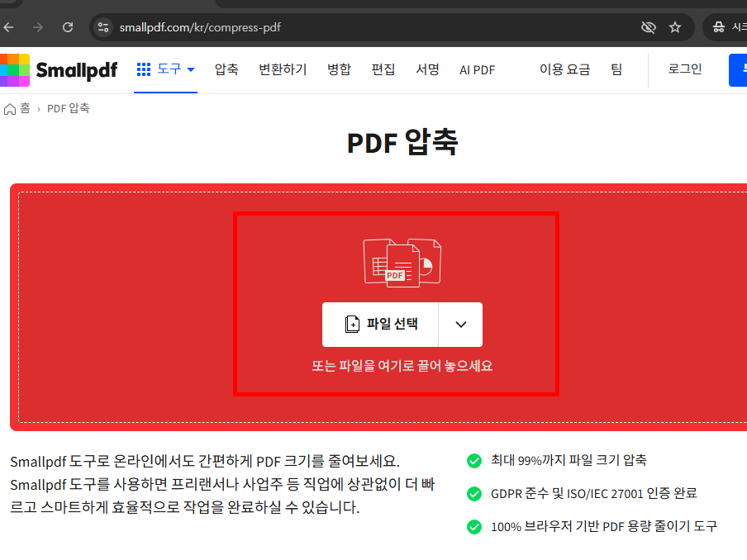Open the AI PDF menu item
This screenshot has height=560, width=747.
pos(477,69)
